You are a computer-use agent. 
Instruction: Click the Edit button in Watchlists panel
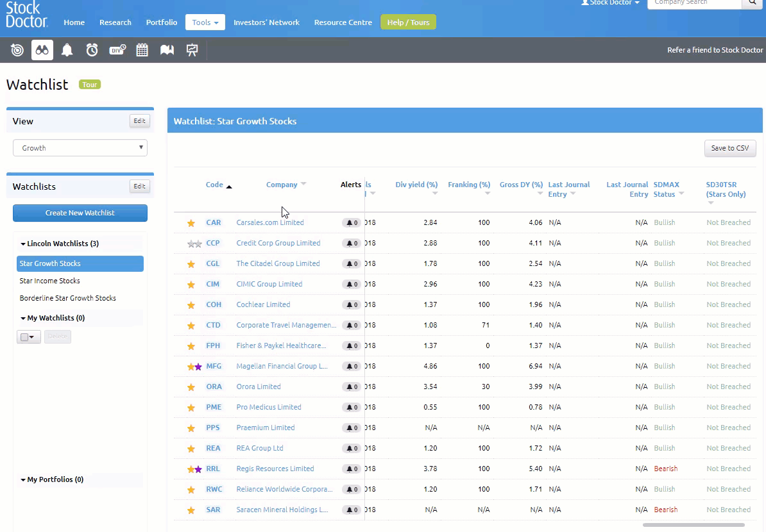pos(140,186)
